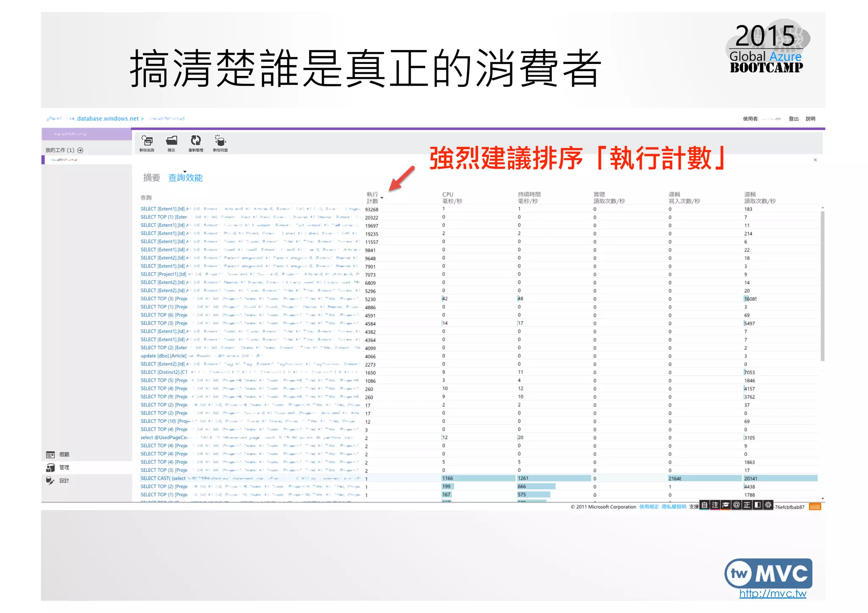Click the 重新整理 (refresh) toolbar icon

(196, 143)
